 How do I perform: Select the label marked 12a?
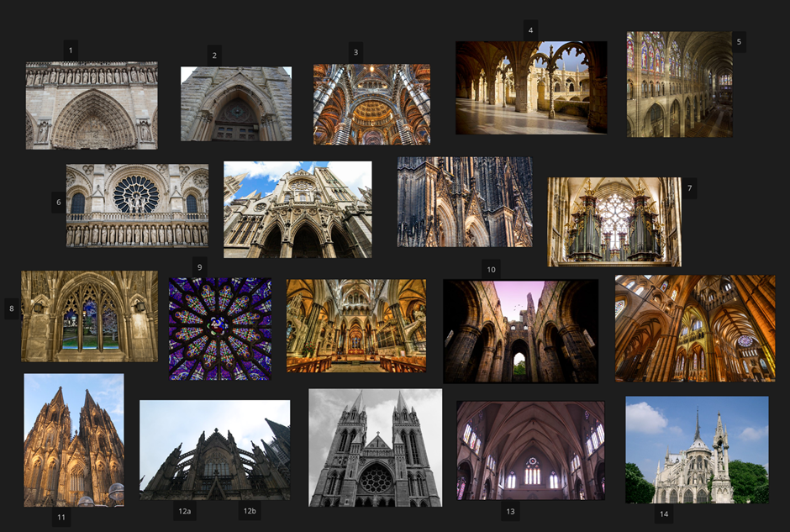point(185,511)
